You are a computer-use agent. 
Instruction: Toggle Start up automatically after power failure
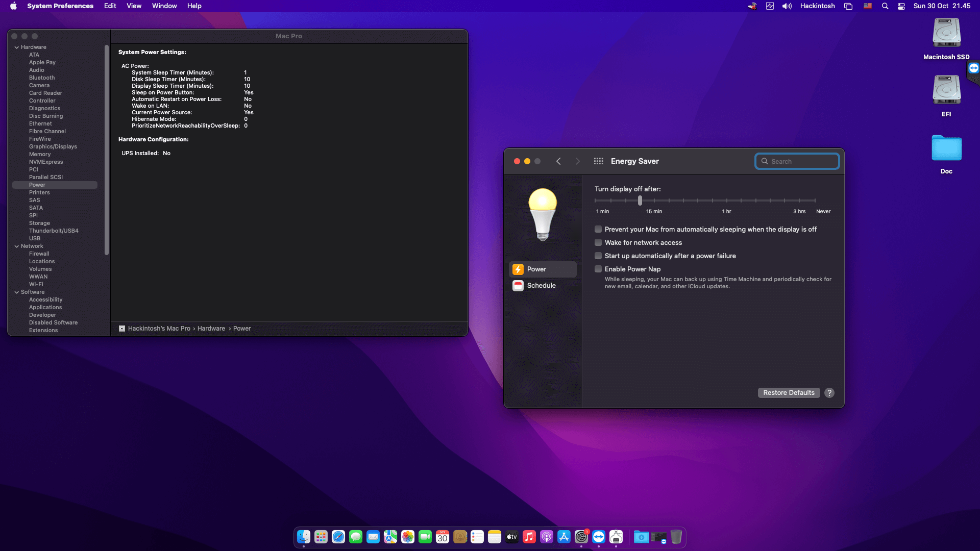[x=598, y=256]
